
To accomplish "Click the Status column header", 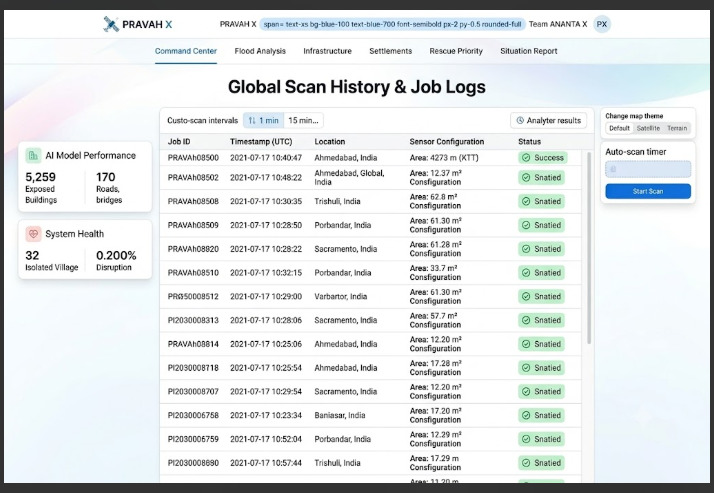I will click(x=530, y=142).
